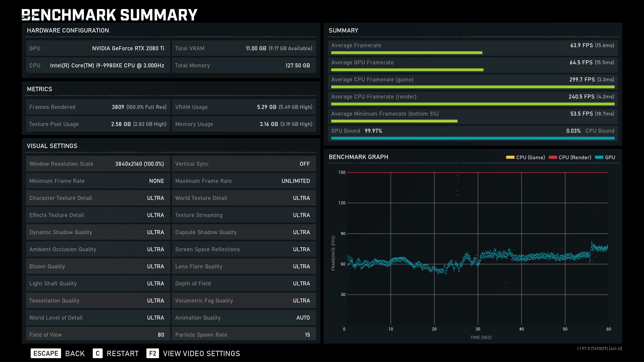Click the F2 key icon

[152, 353]
